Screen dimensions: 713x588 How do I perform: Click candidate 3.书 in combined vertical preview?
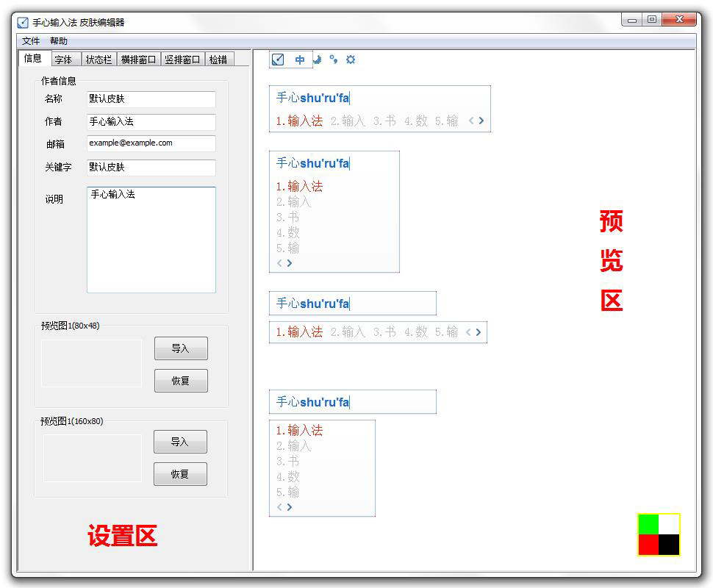click(287, 217)
